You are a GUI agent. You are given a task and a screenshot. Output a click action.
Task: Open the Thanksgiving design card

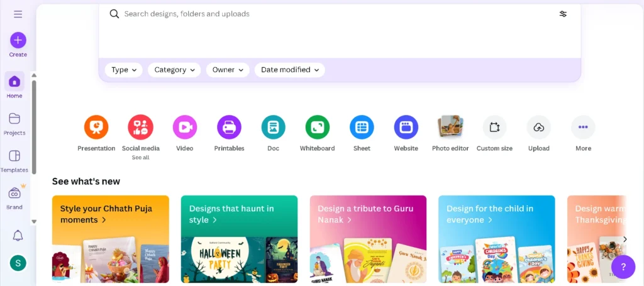[597, 239]
